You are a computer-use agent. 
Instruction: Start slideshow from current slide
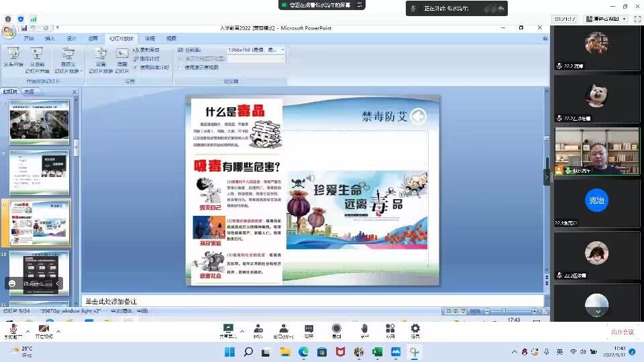click(x=37, y=57)
